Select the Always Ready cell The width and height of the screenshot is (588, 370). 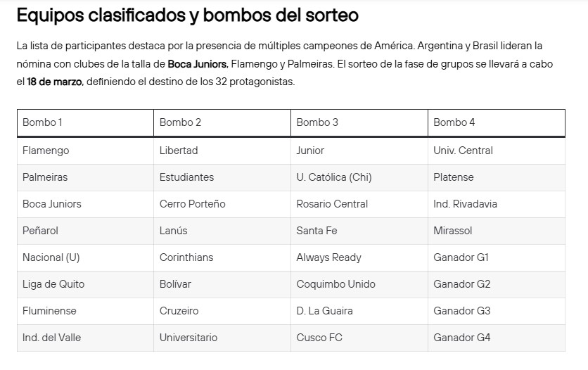coord(328,257)
